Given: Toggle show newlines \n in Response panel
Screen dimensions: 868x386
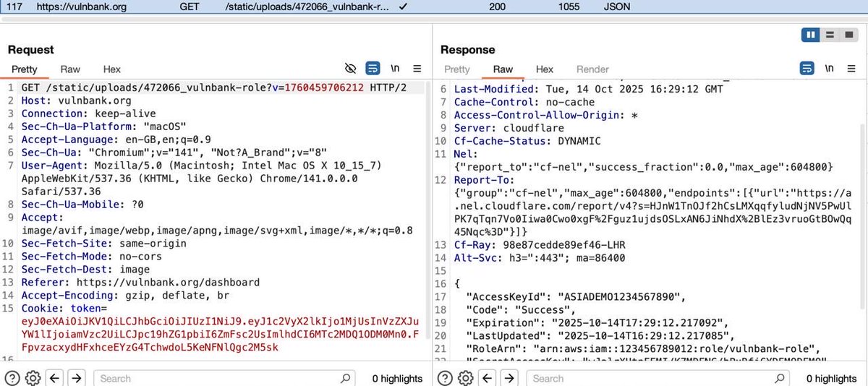Looking at the screenshot, I should coord(829,69).
